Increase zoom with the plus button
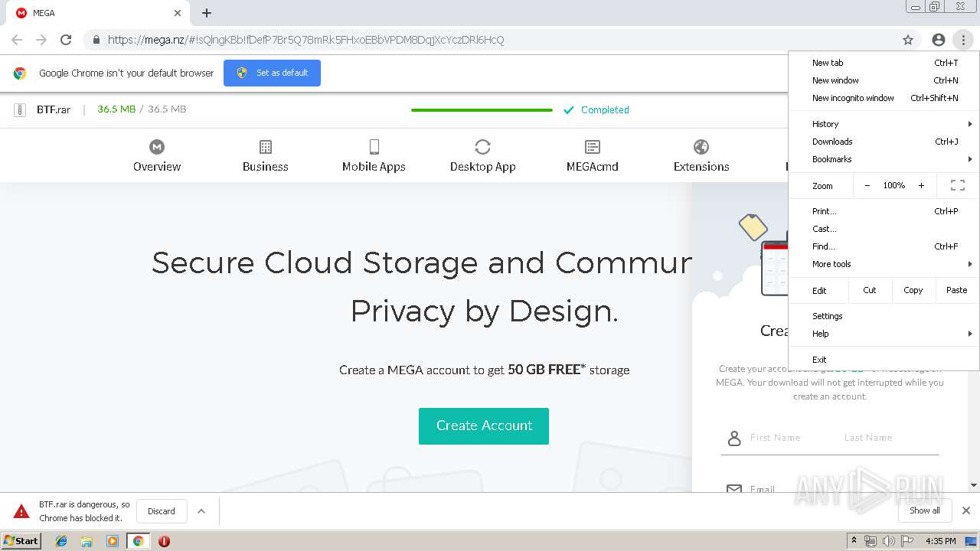 tap(921, 185)
